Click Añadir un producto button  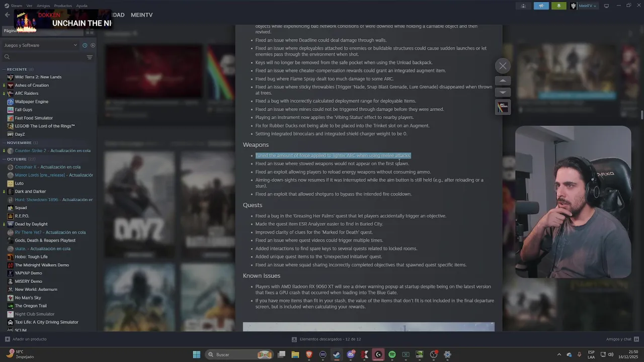click(26, 339)
